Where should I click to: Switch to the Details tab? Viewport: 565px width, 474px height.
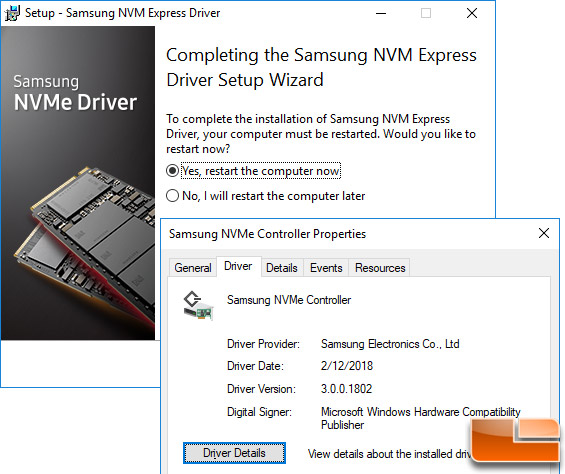(282, 268)
